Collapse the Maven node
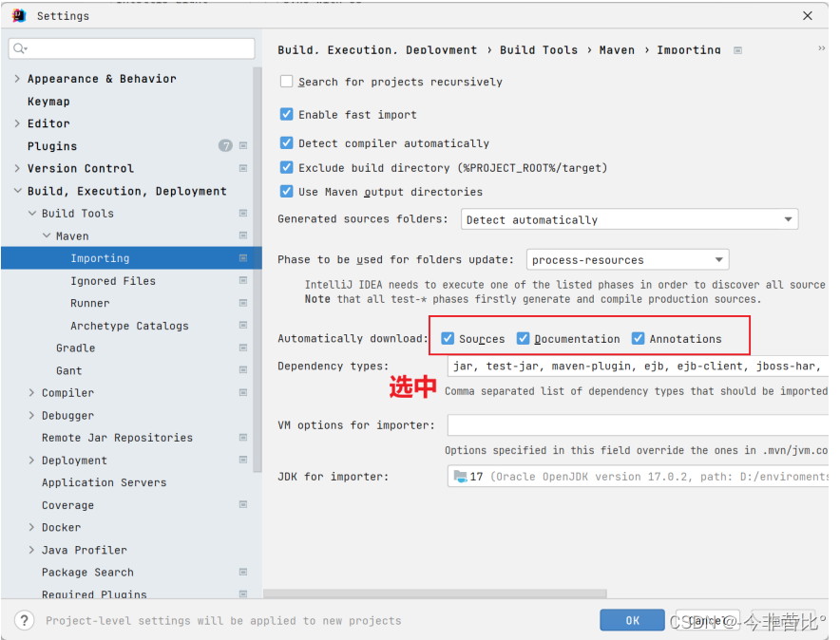The image size is (840, 640). (46, 236)
